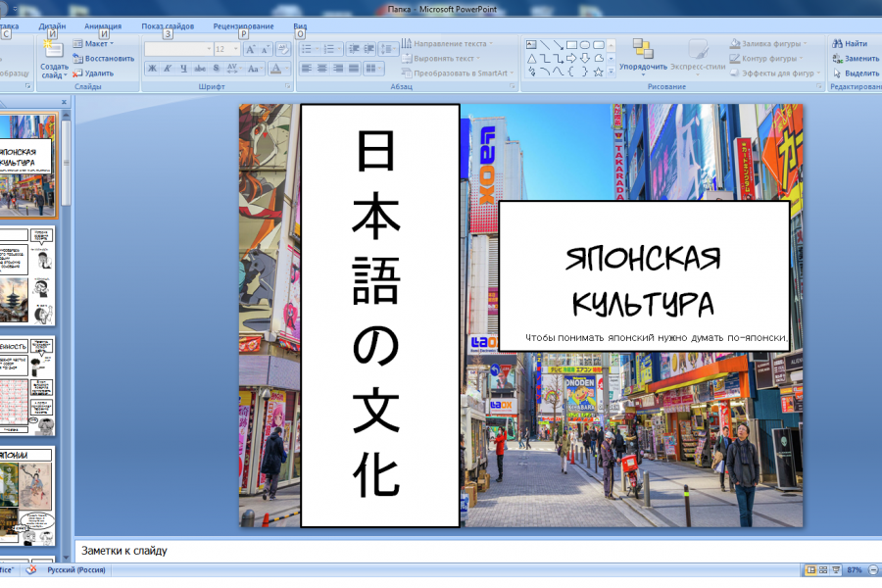Switch to Дизайн tab

(52, 25)
